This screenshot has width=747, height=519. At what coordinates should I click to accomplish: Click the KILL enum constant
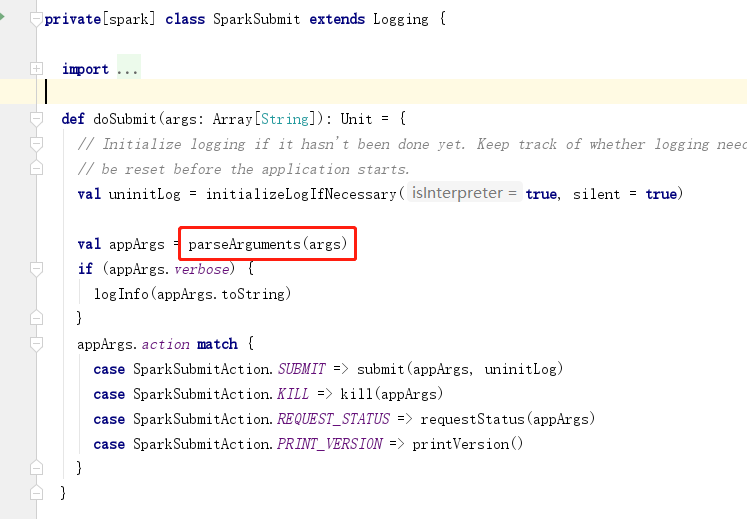pyautogui.click(x=293, y=394)
